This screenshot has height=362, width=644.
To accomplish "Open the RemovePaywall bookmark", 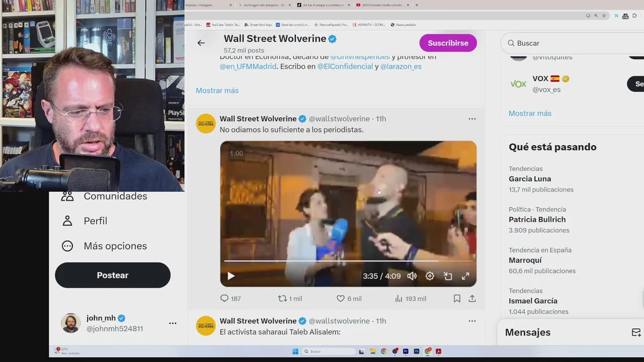I will [331, 25].
